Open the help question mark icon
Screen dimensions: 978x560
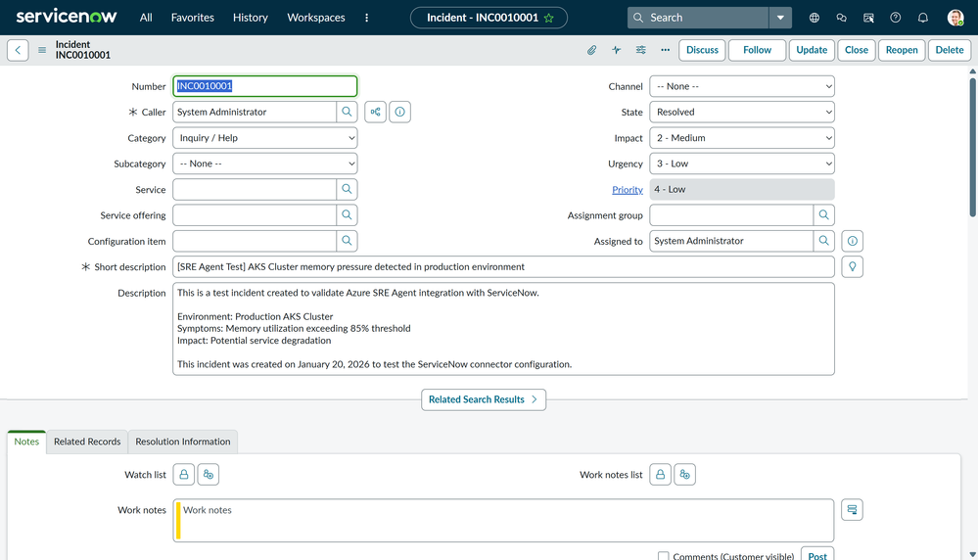tap(896, 18)
